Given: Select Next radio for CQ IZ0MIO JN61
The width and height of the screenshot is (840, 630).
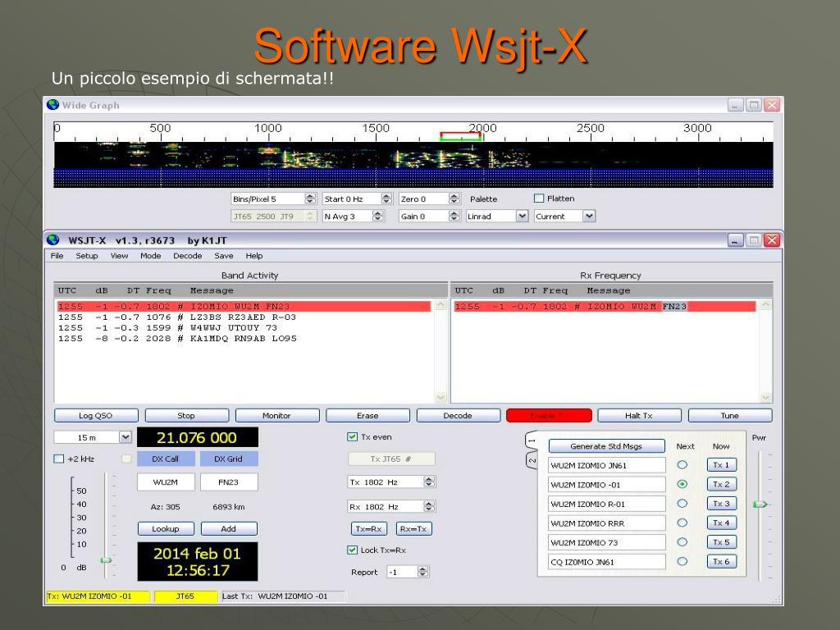Looking at the screenshot, I should point(682,561).
